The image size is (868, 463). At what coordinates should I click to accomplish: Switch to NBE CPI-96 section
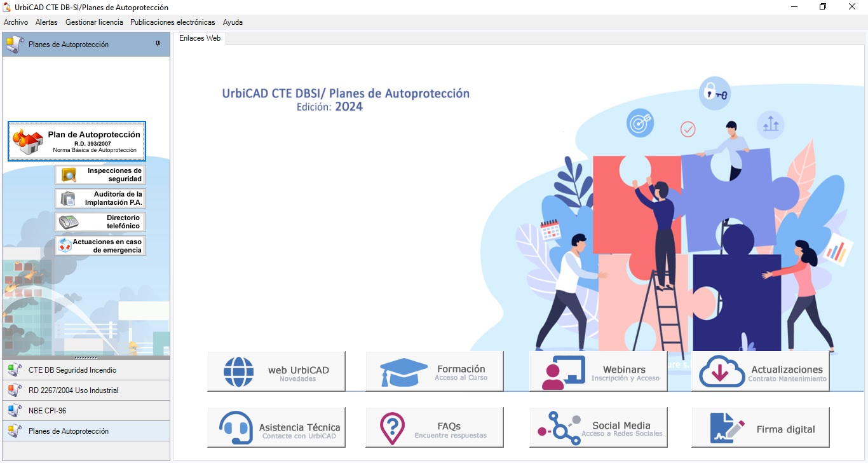click(x=86, y=411)
